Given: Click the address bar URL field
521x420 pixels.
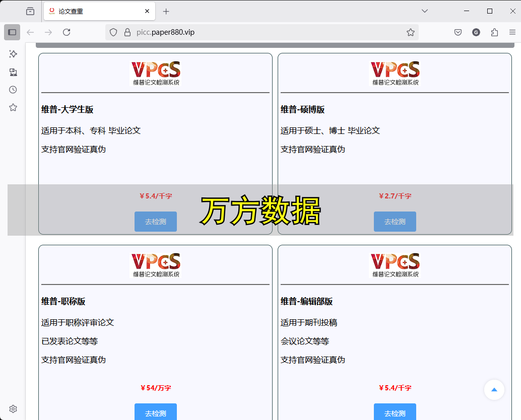Looking at the screenshot, I should coord(262,32).
